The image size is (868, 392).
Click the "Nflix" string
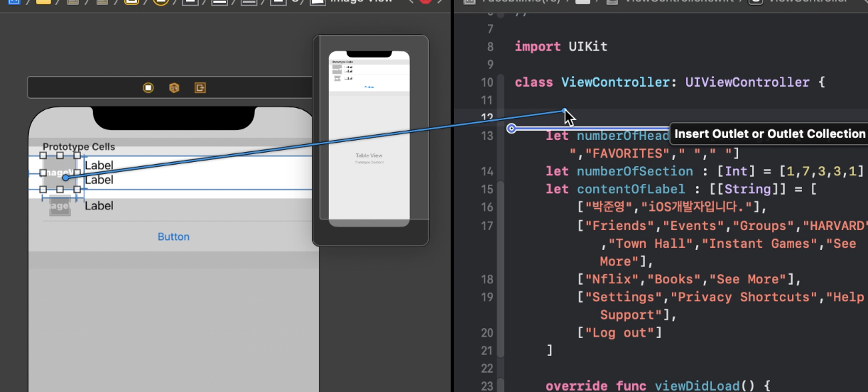tap(612, 279)
